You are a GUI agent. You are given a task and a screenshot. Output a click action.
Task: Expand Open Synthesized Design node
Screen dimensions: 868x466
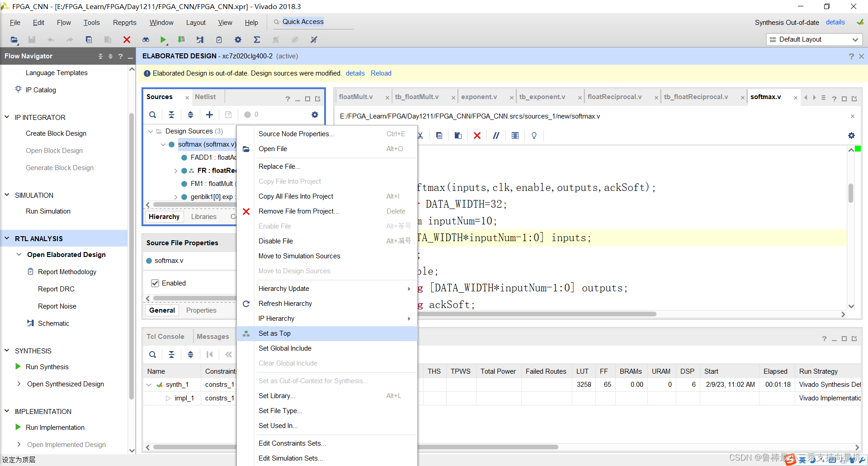pos(19,384)
